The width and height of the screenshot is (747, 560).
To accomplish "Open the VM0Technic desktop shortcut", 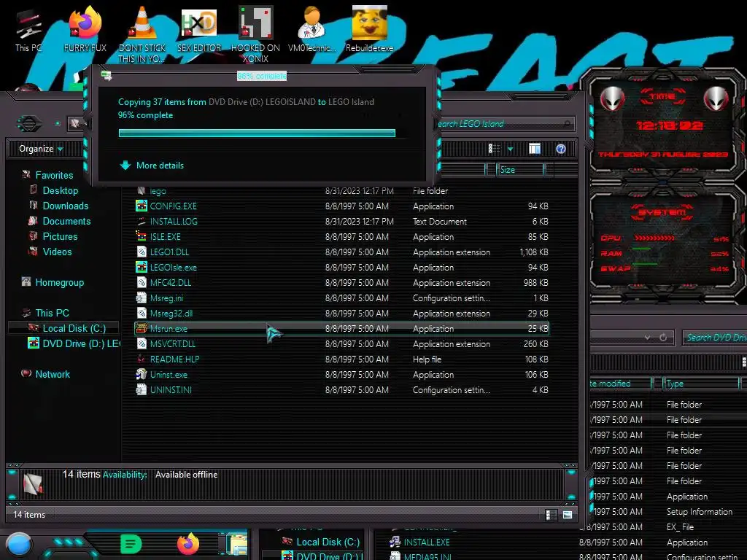I will click(312, 29).
